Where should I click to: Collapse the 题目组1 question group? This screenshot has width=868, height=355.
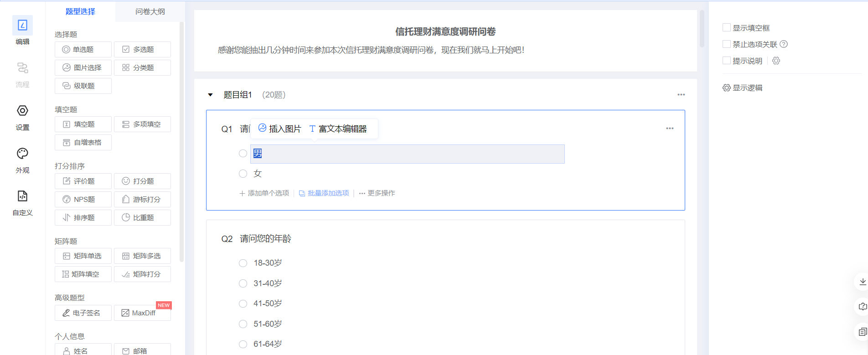pyautogui.click(x=210, y=95)
